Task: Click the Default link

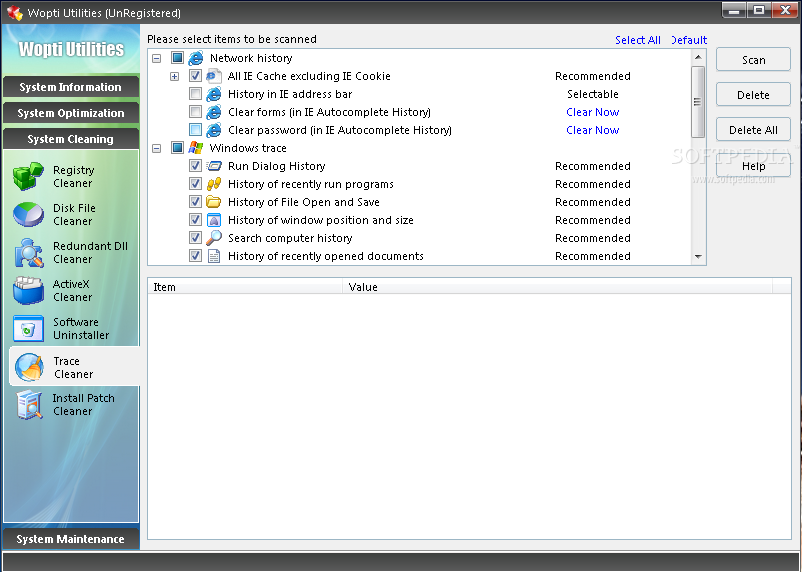Action: 689,40
